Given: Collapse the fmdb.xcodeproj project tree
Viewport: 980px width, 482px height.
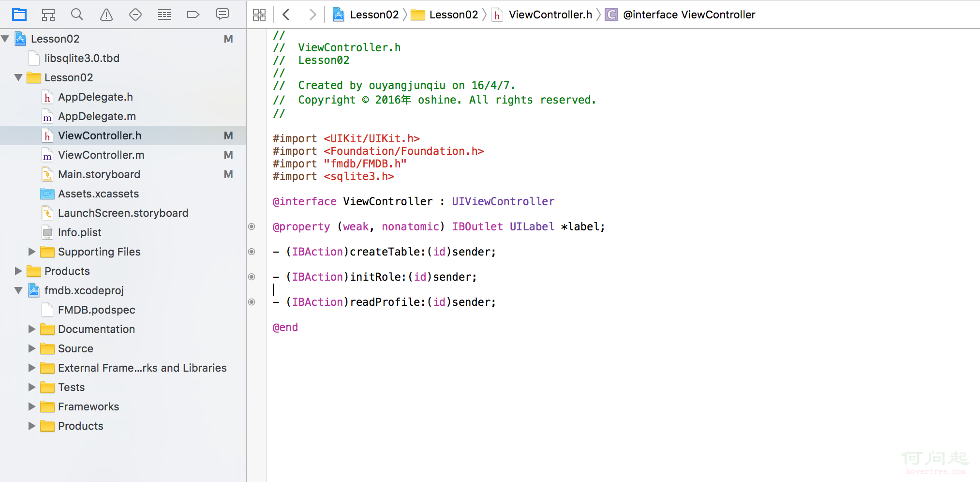Looking at the screenshot, I should click(18, 290).
